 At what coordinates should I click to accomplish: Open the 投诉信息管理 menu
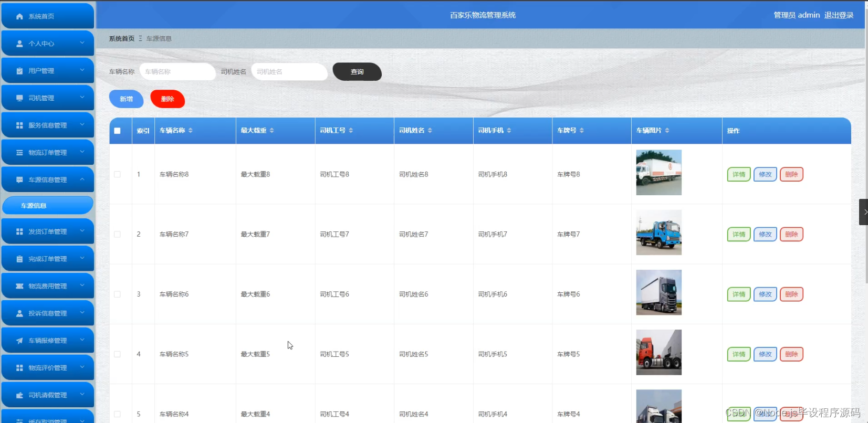click(48, 313)
